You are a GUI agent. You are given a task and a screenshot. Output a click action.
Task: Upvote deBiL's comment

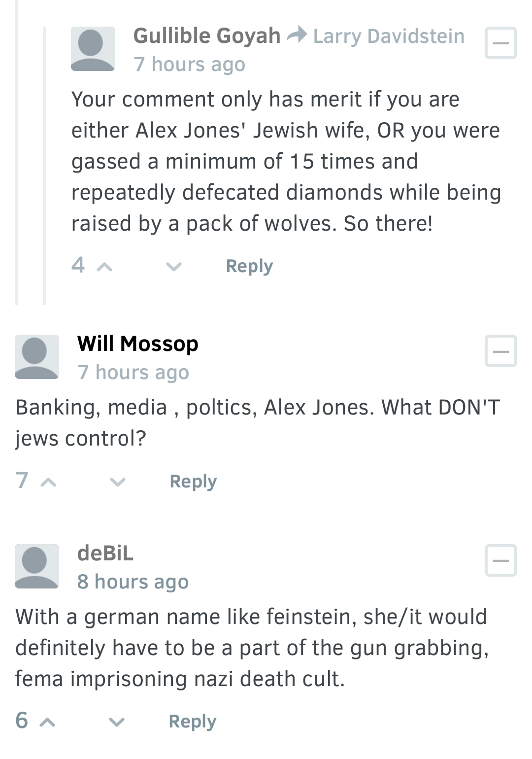click(47, 722)
